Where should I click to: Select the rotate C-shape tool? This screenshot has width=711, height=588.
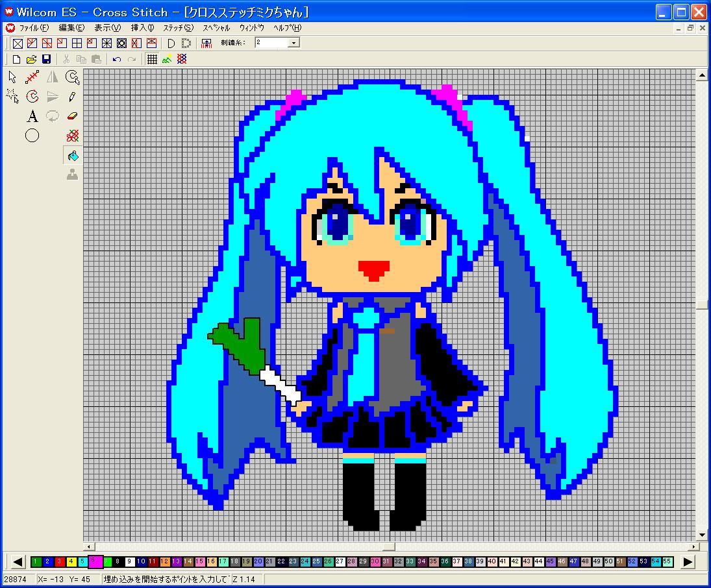tap(32, 96)
